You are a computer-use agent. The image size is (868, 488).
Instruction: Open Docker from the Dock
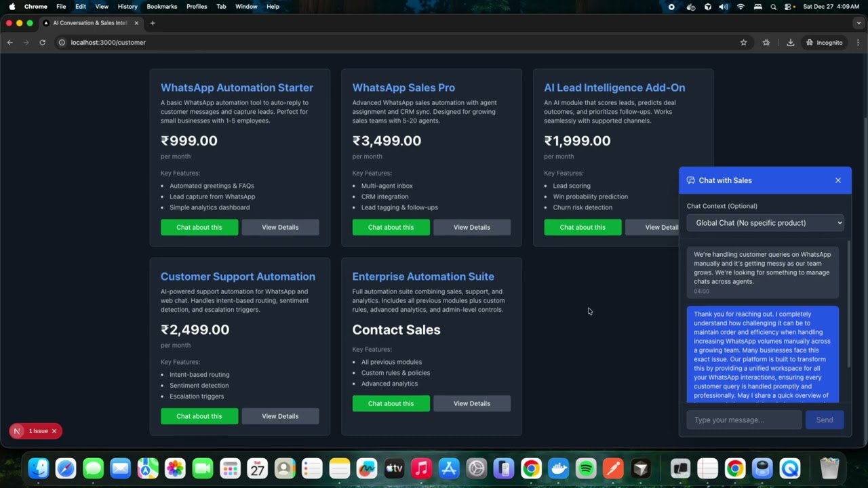559,468
